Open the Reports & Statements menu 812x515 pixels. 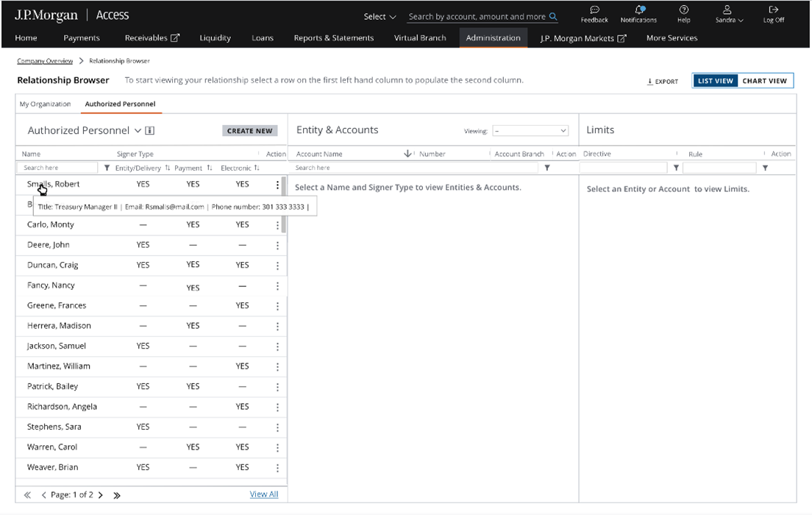click(x=333, y=38)
